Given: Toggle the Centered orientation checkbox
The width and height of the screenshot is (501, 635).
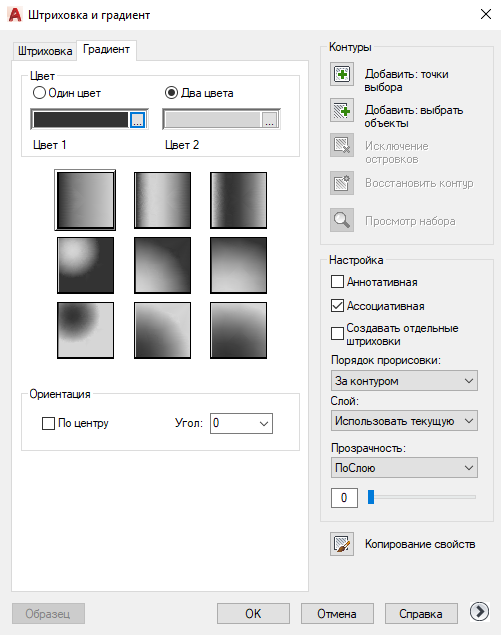Looking at the screenshot, I should (x=49, y=424).
